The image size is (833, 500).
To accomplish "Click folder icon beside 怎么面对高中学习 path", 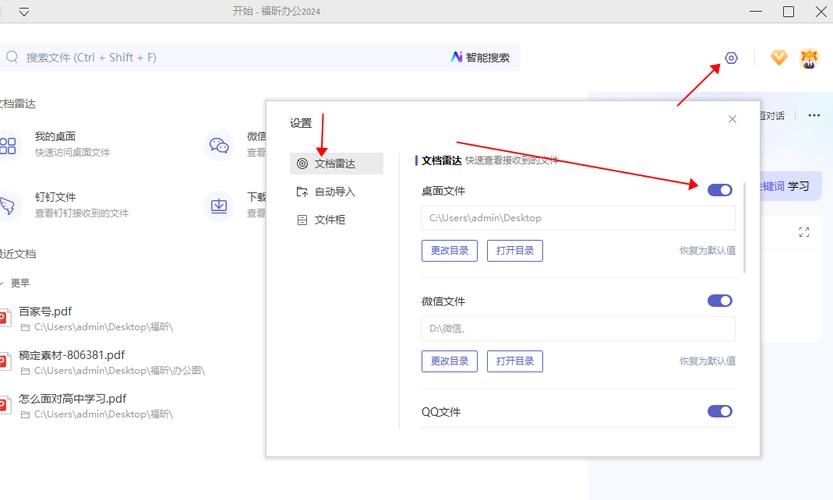I will tap(25, 414).
